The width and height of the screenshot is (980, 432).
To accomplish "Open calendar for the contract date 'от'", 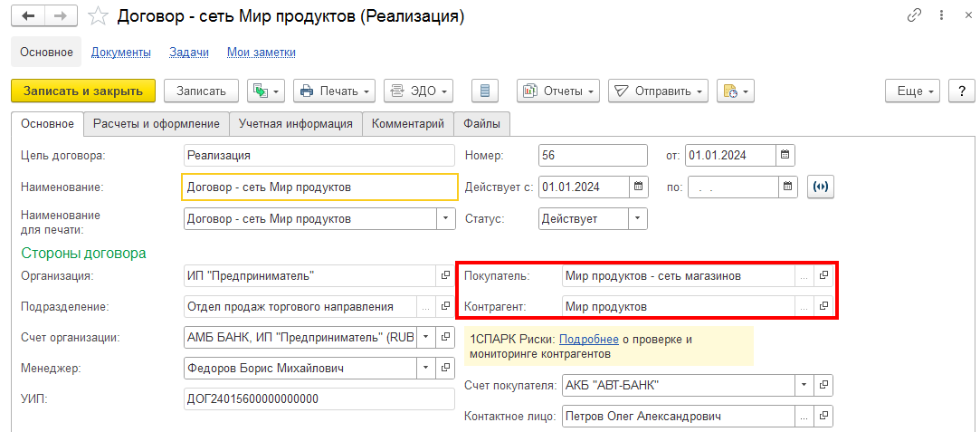I will 785,155.
